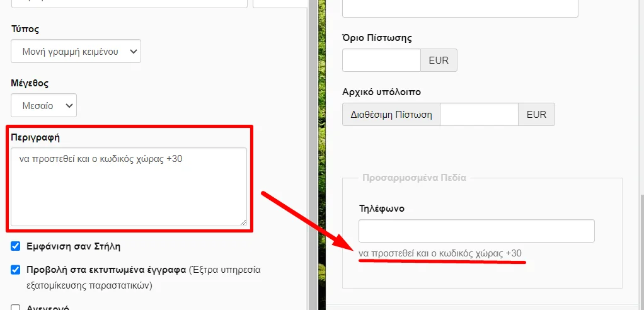Uncheck the Εμφάνιση σαν Στήλη checkbox
Image resolution: width=644 pixels, height=310 pixels.
[16, 246]
